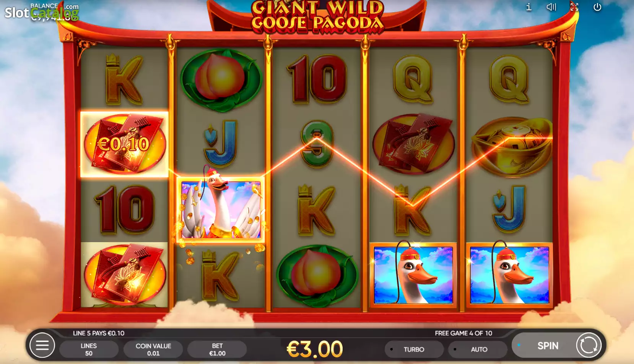Enter fullscreen mode
The image size is (634, 364).
pyautogui.click(x=574, y=7)
